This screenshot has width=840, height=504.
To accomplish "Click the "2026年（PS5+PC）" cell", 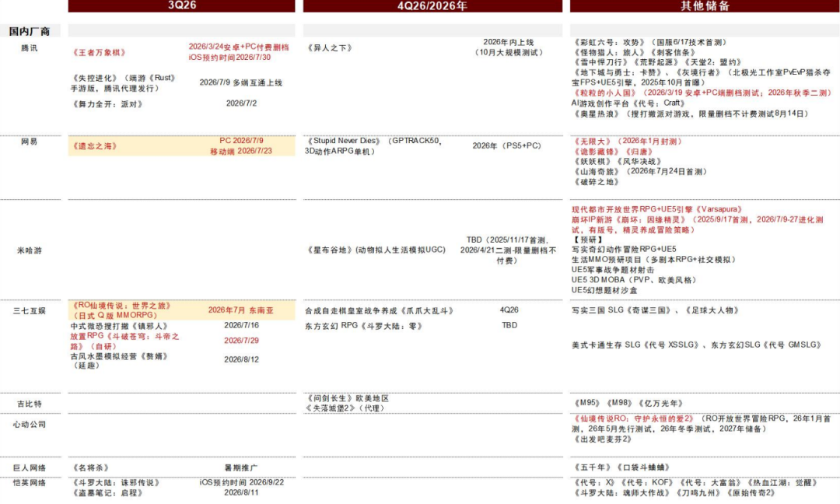I will [507, 145].
